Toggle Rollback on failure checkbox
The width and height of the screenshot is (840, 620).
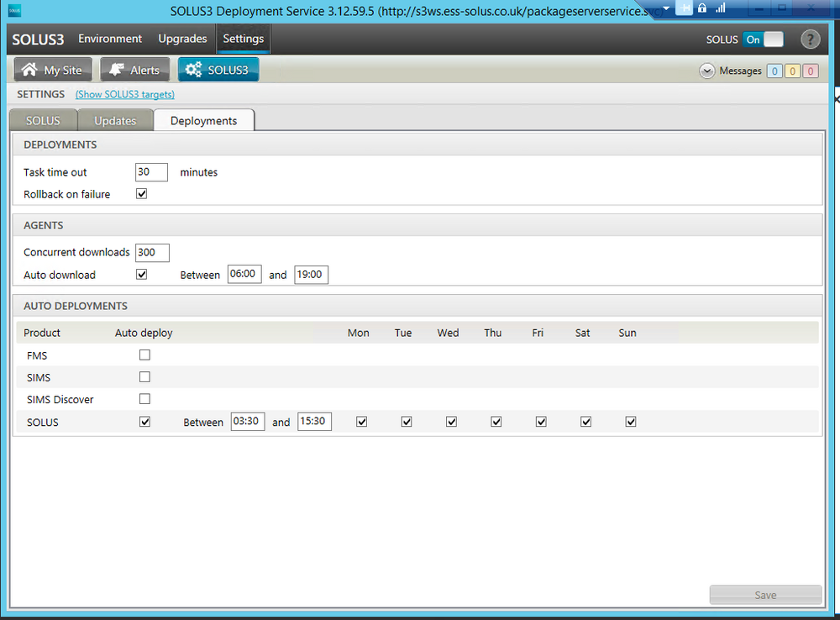pyautogui.click(x=141, y=194)
